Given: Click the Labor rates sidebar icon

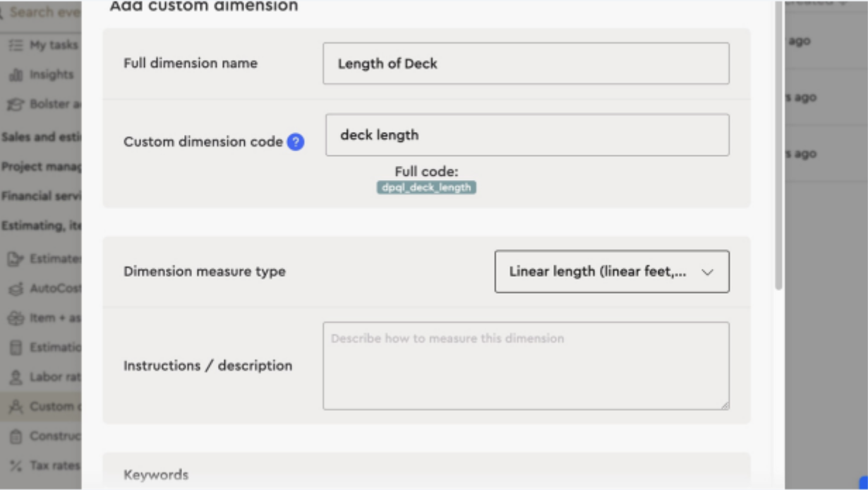Looking at the screenshot, I should tap(15, 377).
